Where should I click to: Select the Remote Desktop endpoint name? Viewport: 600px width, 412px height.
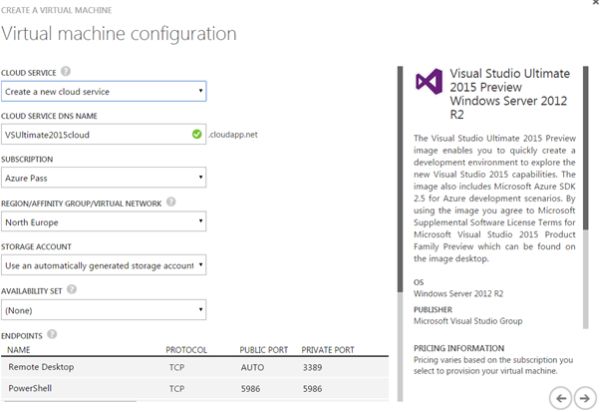[x=41, y=367]
